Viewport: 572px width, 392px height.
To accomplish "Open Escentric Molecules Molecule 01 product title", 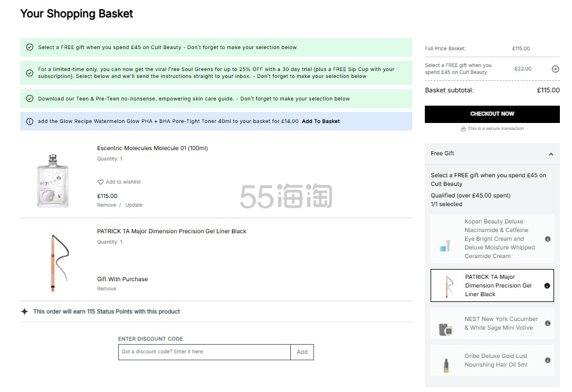I will tap(152, 148).
